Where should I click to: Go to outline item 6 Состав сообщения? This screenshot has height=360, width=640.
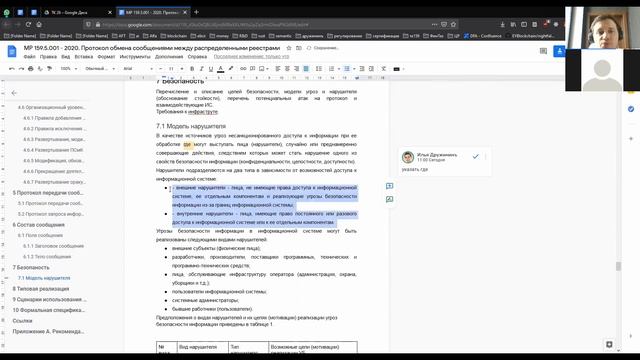point(38,225)
